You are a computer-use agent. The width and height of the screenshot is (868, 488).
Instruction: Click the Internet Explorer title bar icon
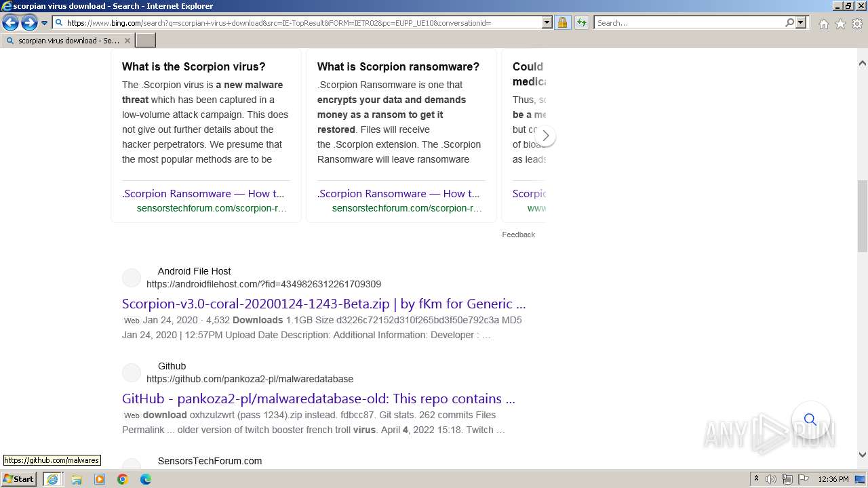6,6
